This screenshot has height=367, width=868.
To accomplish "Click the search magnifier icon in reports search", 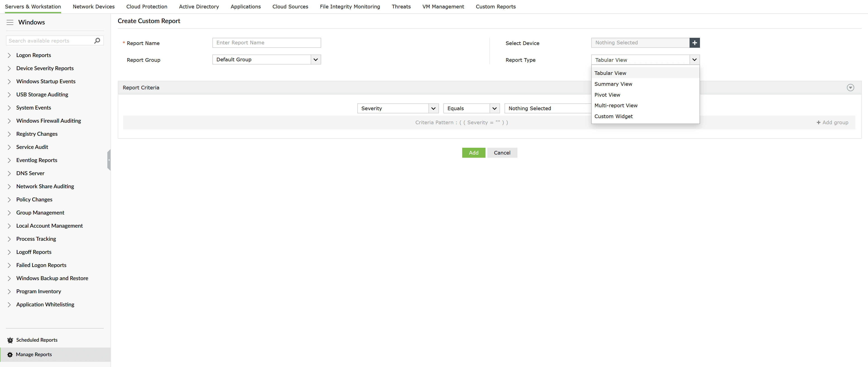I will click(97, 41).
